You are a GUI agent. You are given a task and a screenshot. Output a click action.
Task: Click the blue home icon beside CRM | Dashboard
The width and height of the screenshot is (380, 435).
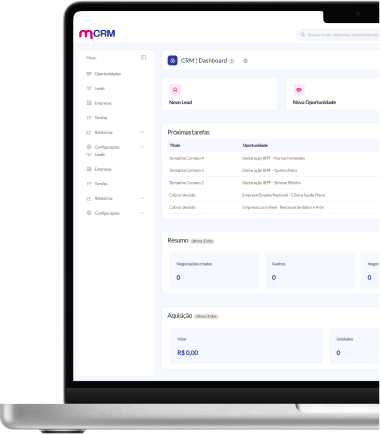pyautogui.click(x=172, y=61)
